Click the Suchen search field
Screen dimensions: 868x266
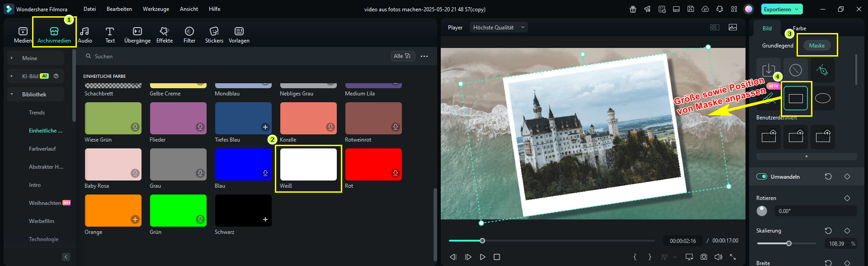pos(235,57)
